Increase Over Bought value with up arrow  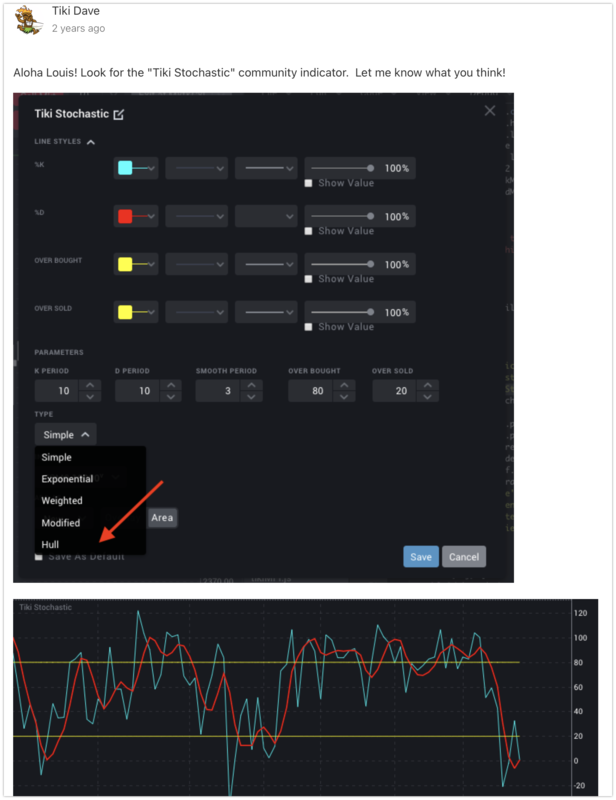(344, 385)
